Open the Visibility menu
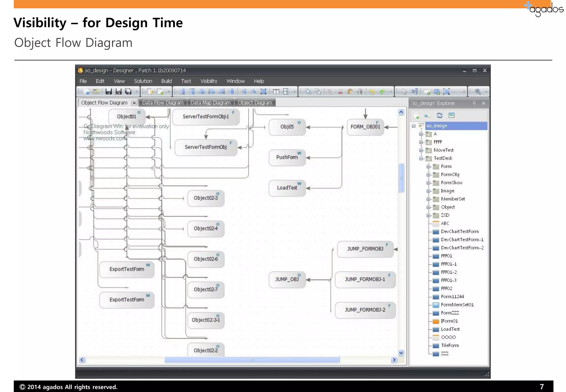 (x=209, y=81)
